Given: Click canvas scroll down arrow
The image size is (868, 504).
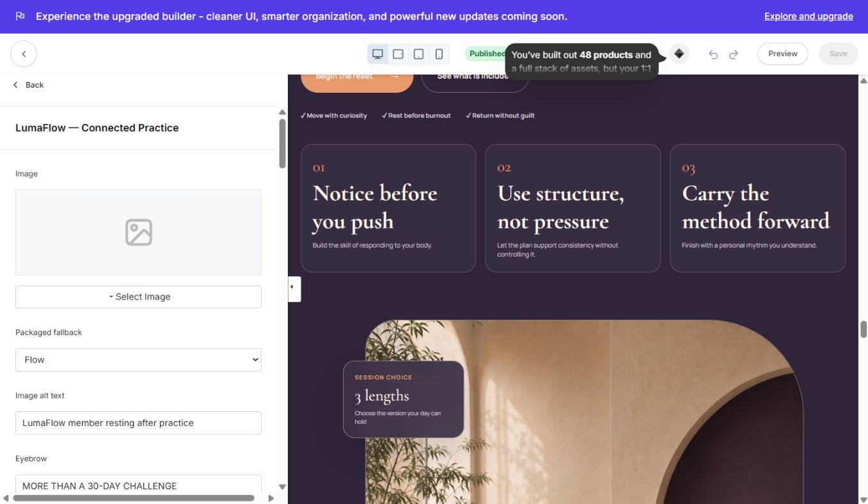Looking at the screenshot, I should tap(864, 499).
